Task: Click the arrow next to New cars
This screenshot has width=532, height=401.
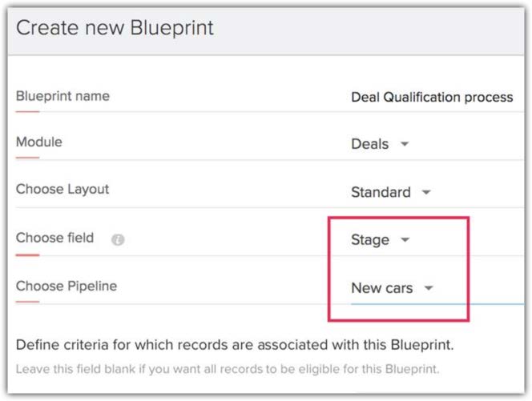Action: click(429, 288)
